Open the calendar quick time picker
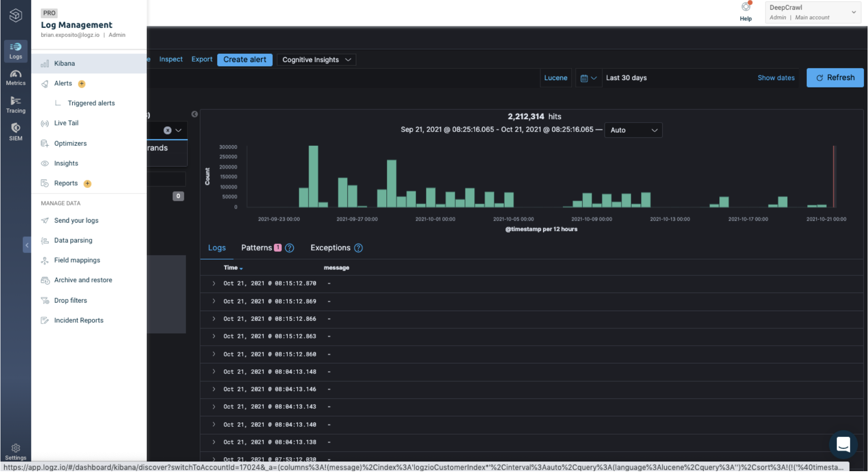Image resolution: width=868 pixels, height=473 pixels. point(588,78)
